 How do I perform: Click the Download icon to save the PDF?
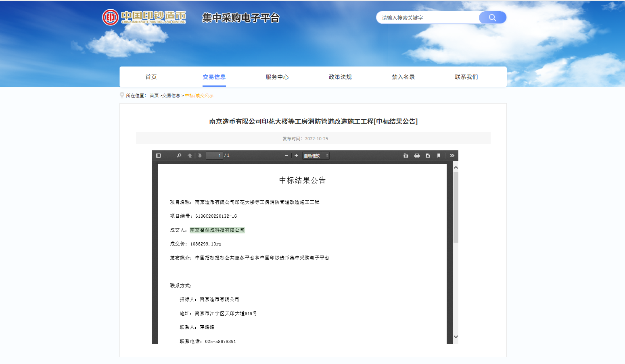click(x=428, y=155)
